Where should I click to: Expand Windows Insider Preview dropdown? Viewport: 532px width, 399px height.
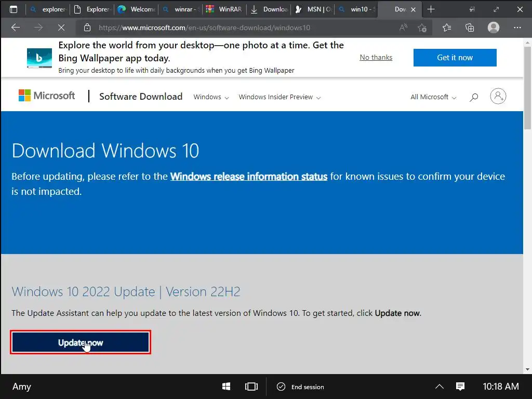coord(280,97)
